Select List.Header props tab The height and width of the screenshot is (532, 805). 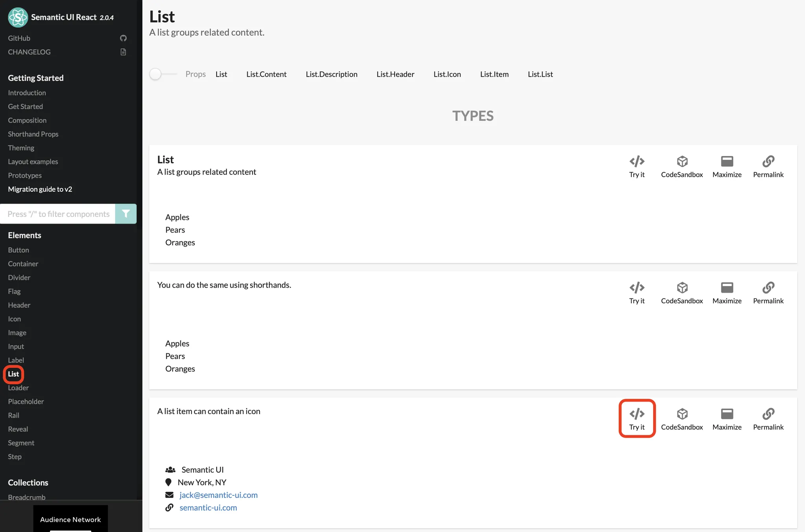(x=395, y=74)
